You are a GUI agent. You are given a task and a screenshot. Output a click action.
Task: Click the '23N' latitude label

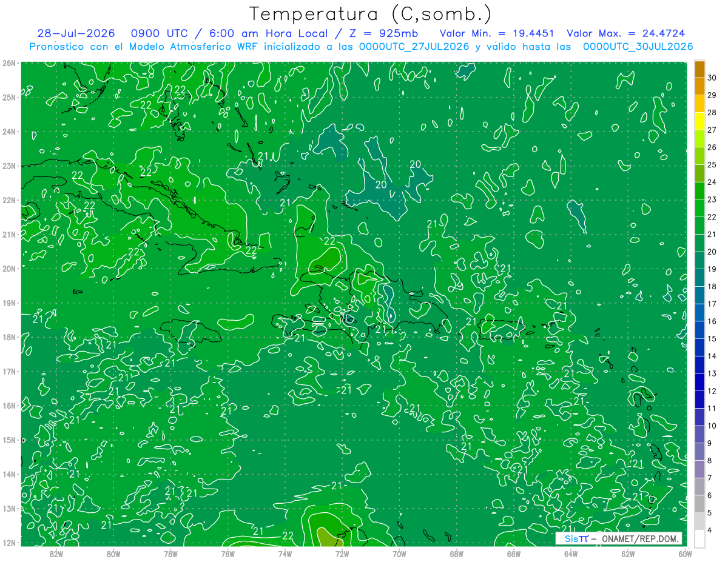(9, 166)
